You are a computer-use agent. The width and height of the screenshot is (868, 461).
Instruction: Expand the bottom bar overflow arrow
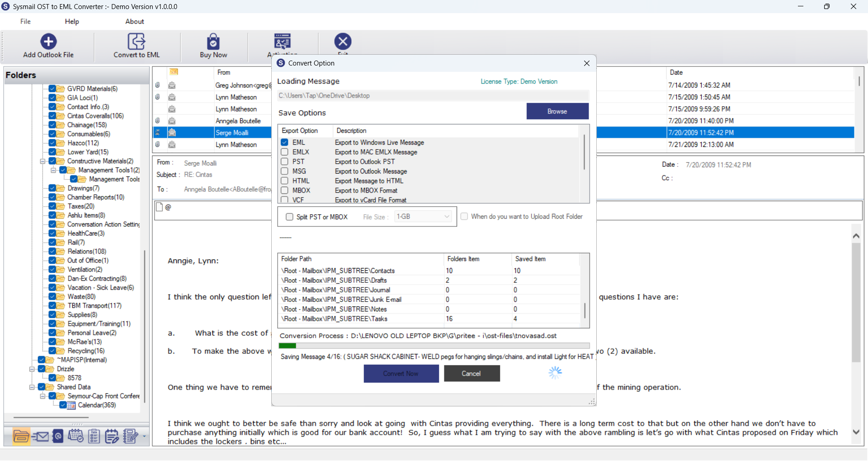click(144, 437)
